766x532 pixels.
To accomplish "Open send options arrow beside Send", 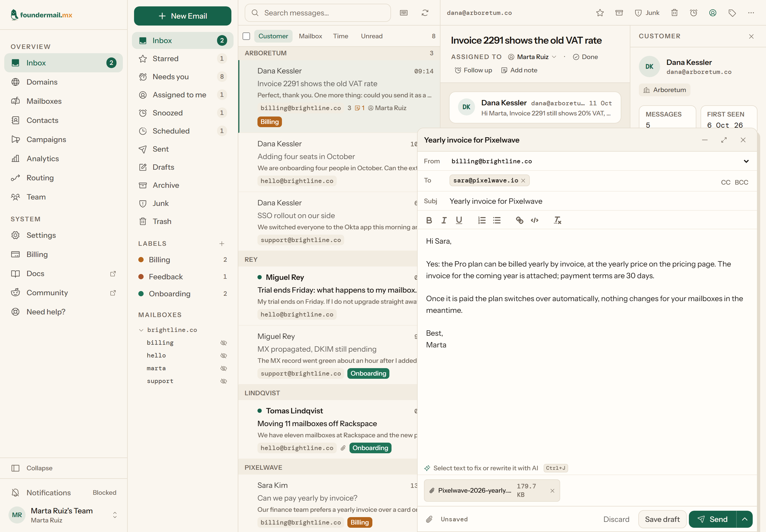I will tap(744, 519).
